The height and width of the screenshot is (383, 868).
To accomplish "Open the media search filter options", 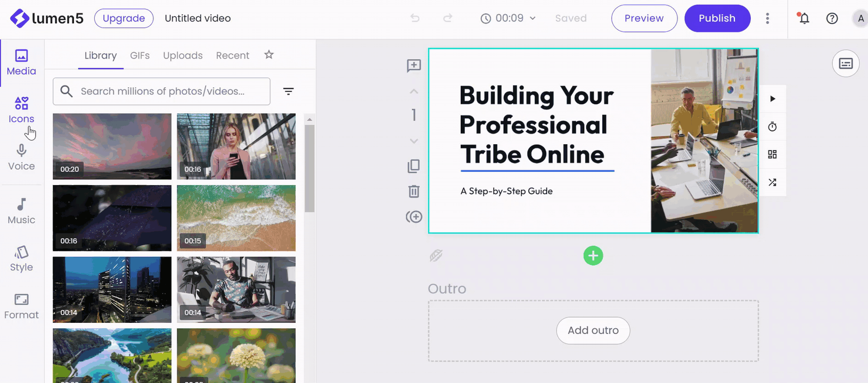I will [x=288, y=91].
